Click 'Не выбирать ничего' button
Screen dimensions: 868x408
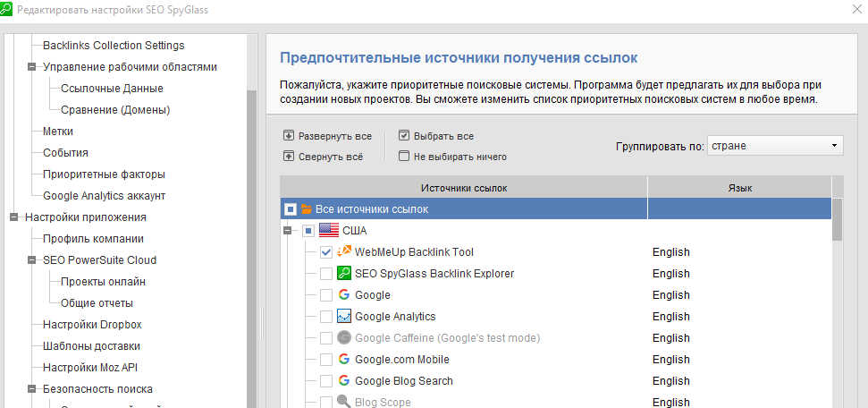pos(452,157)
